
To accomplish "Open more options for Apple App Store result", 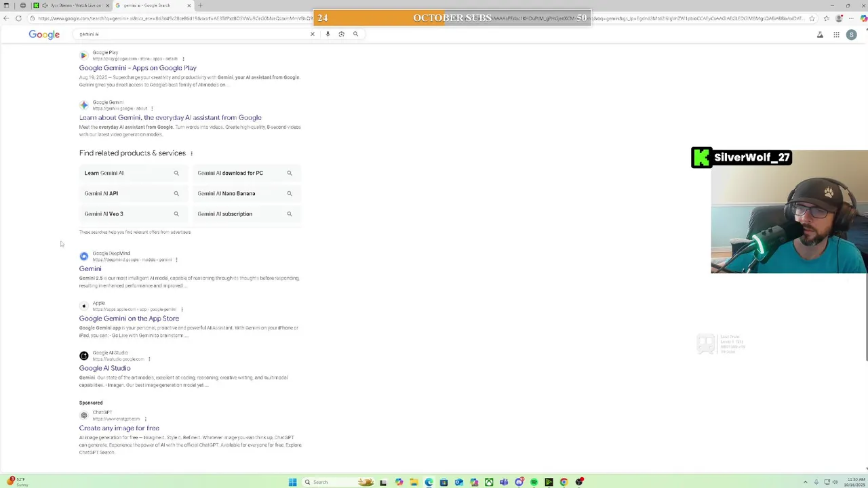I will [x=182, y=309].
